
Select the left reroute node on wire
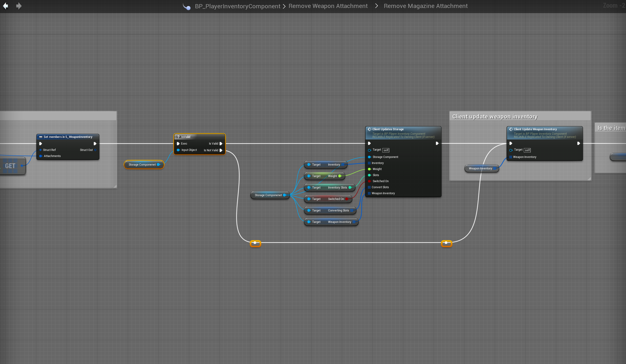point(255,243)
